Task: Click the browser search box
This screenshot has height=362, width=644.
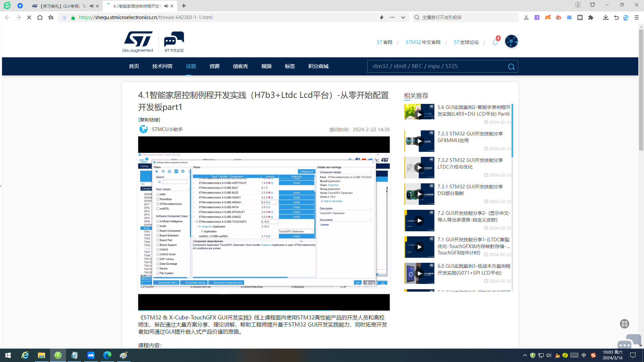Action: 466,17
